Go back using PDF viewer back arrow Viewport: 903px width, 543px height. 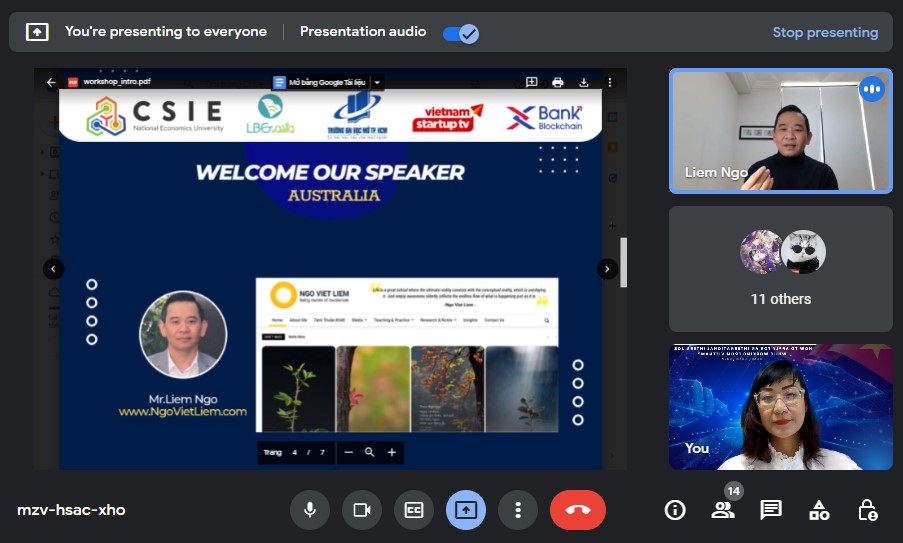(51, 82)
